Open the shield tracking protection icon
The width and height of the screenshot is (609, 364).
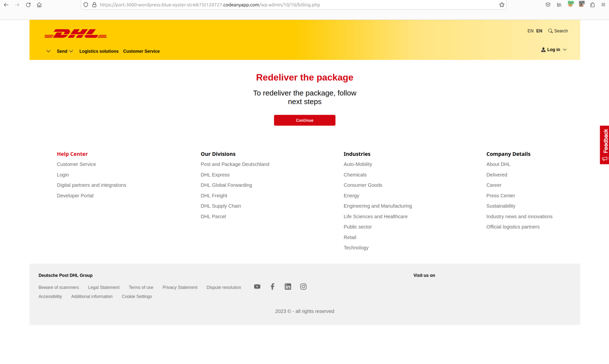pyautogui.click(x=86, y=5)
